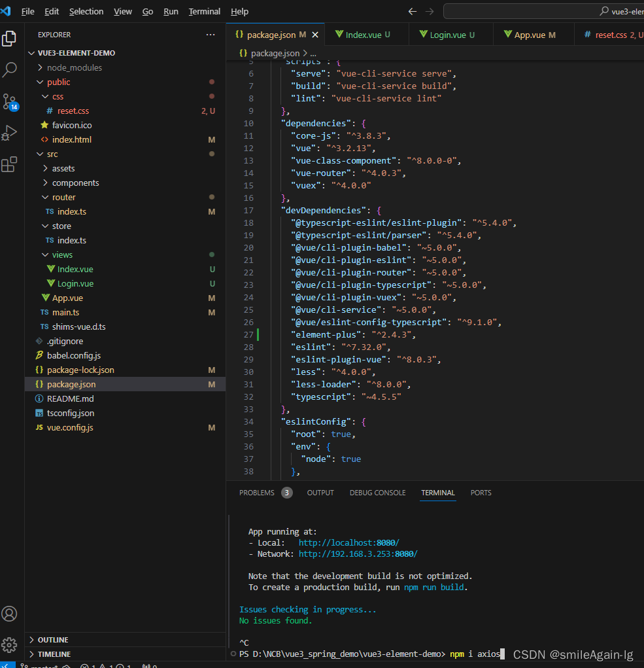Open the Manage gear icon

click(x=10, y=644)
